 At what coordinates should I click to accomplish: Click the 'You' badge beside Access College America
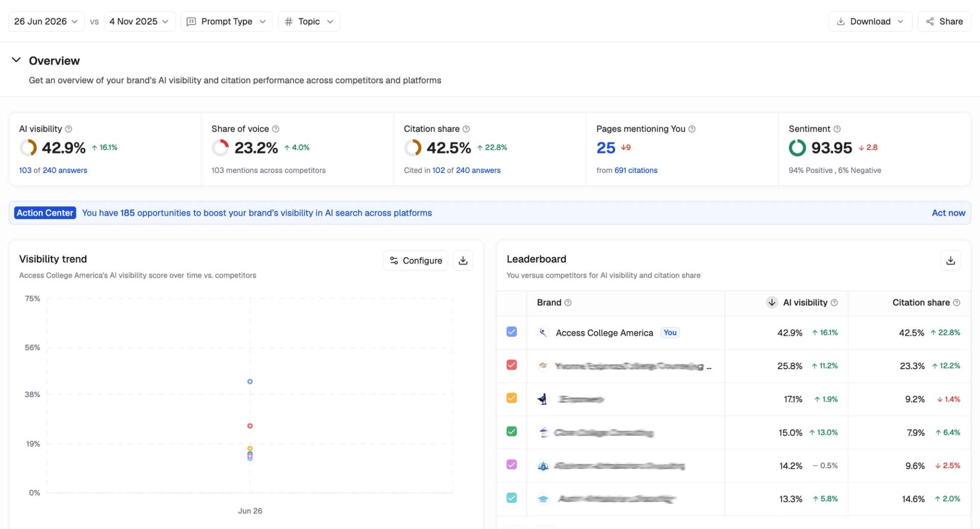click(670, 333)
